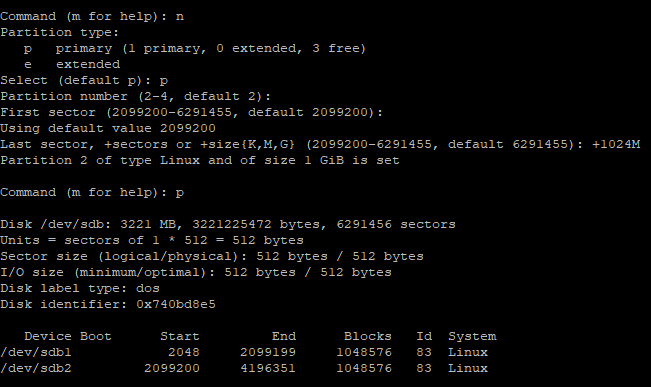Screen dimensions: 651x387
Task: Click the 'Disk label type: dos' line
Action: click(80, 289)
